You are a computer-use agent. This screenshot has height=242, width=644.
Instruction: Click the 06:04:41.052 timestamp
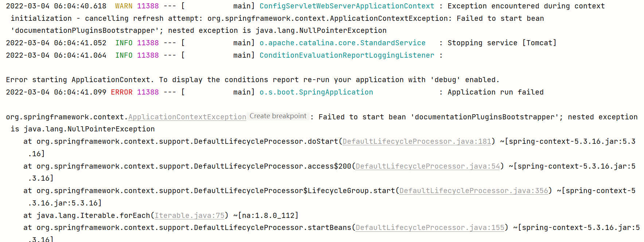coord(80,43)
